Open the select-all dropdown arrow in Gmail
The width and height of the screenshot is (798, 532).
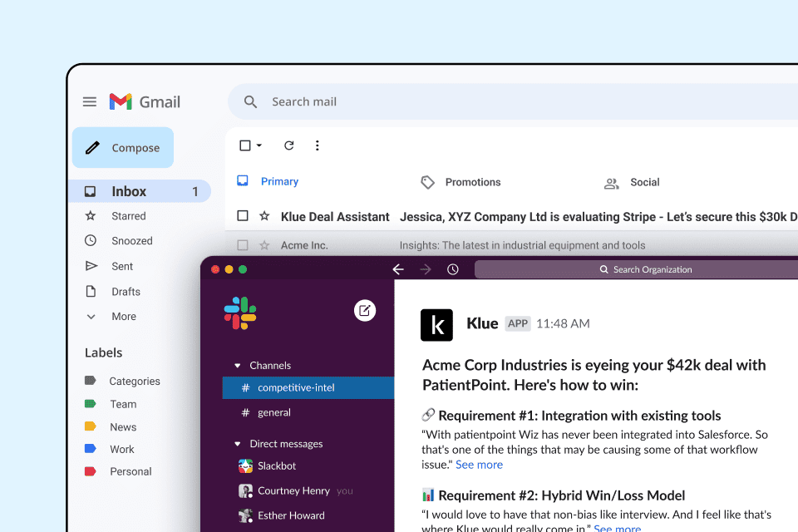coord(259,145)
